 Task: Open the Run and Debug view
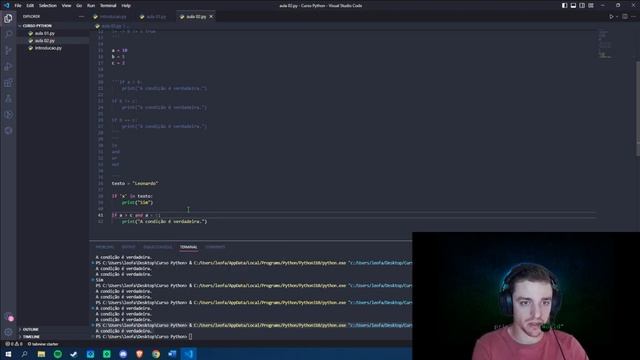[x=8, y=67]
